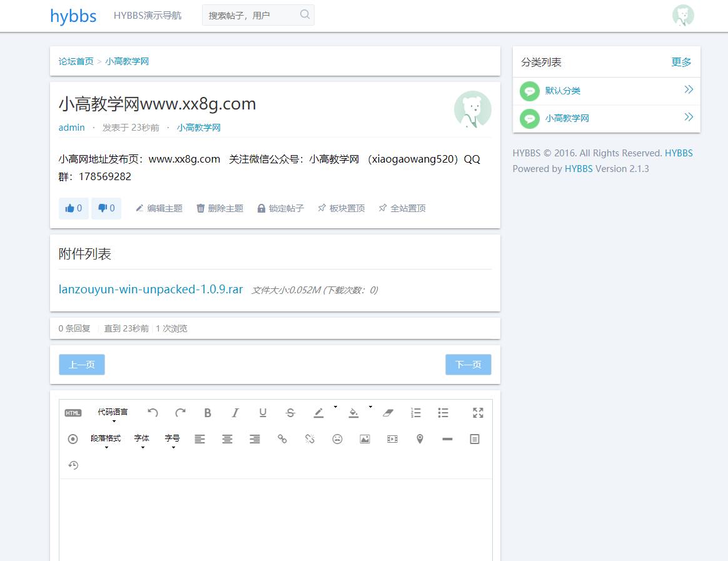Insert a horizontal rule
This screenshot has height=561, width=728.
[448, 439]
